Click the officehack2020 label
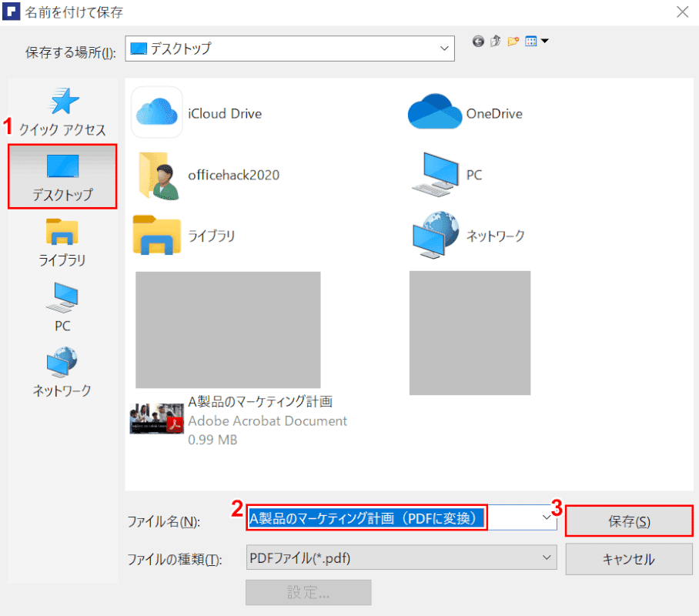This screenshot has width=699, height=616. coord(233,175)
